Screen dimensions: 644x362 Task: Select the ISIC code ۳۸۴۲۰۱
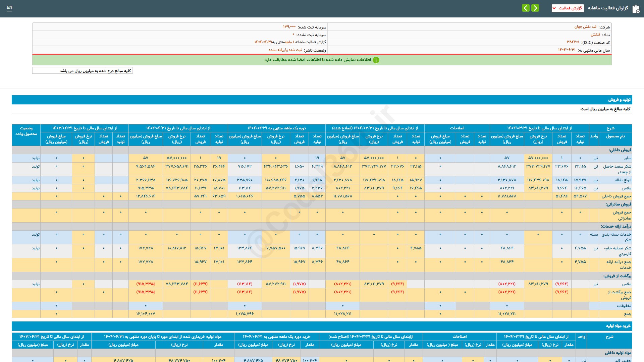pyautogui.click(x=573, y=42)
